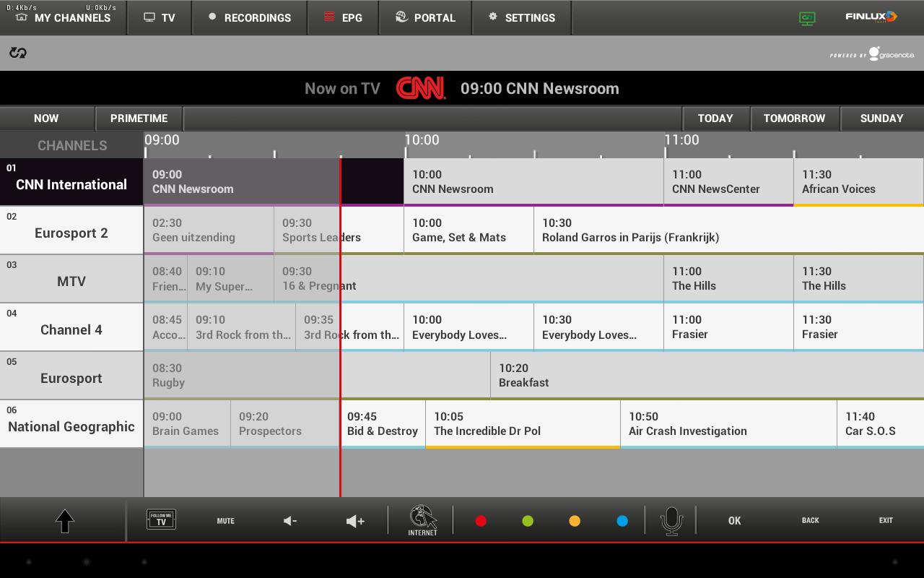The width and height of the screenshot is (924, 578).
Task: Select the National Geographic channel row
Action: point(71,424)
